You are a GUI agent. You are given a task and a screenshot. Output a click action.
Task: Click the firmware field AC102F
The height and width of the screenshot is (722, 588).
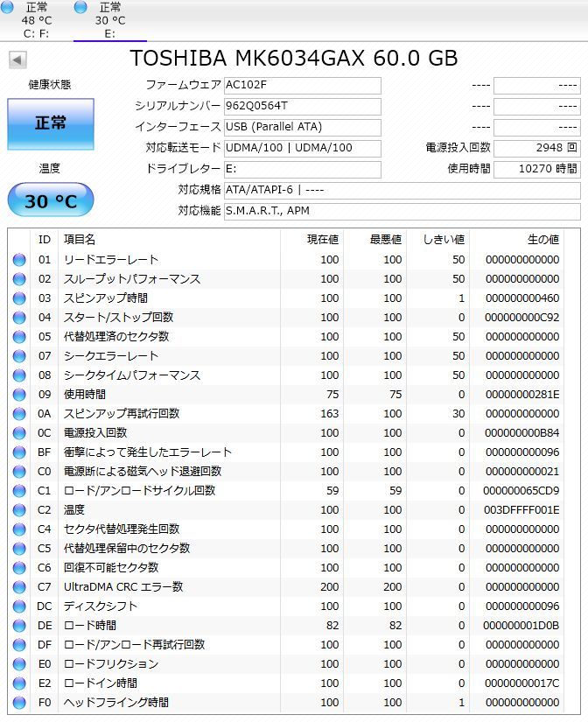pos(303,85)
